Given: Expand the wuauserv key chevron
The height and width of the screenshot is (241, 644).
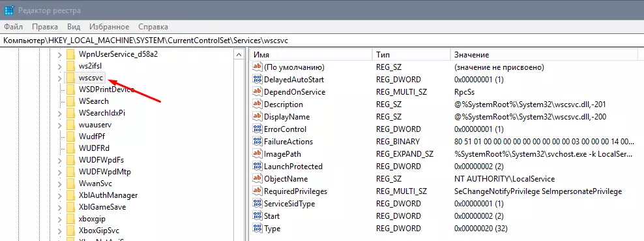Looking at the screenshot, I should tap(59, 125).
